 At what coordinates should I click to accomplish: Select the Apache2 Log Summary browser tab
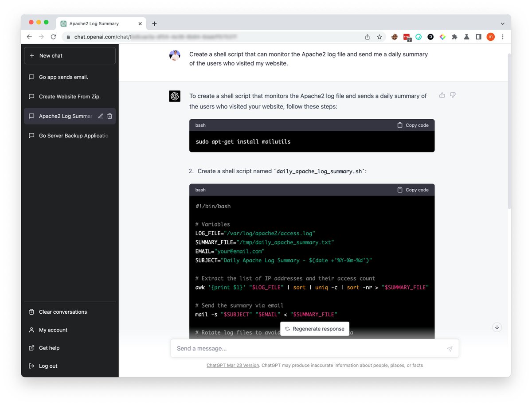point(101,23)
